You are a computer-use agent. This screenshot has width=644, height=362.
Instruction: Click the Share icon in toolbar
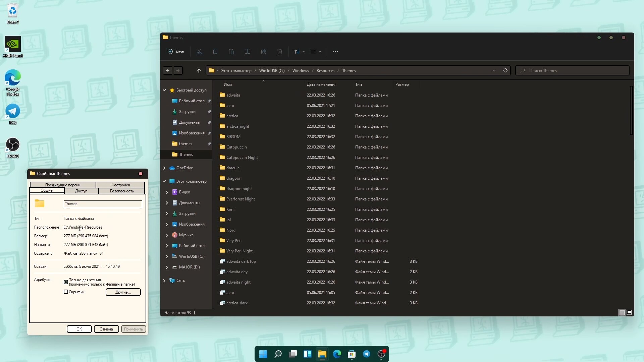tap(264, 52)
